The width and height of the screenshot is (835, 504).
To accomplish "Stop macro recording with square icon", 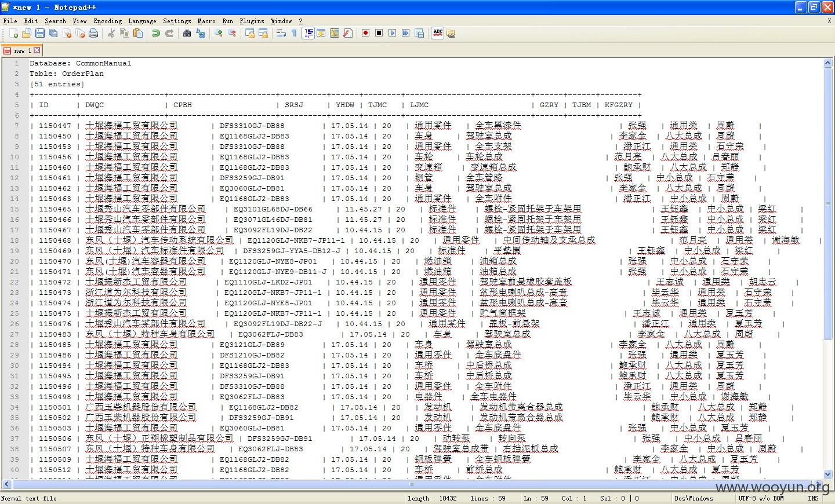I will (x=379, y=34).
